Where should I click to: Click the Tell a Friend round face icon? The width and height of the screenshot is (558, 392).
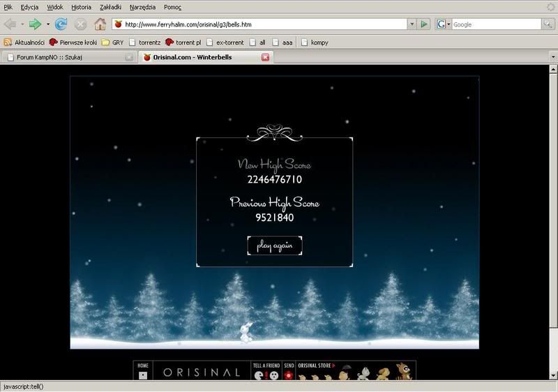coord(274,375)
